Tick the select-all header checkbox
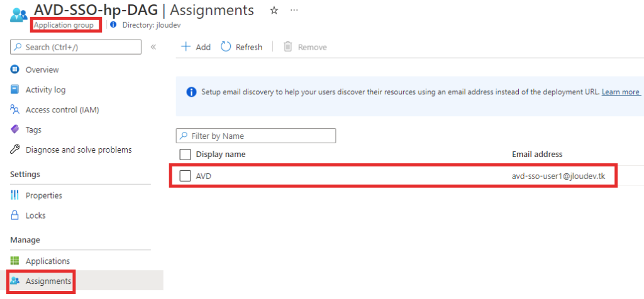The height and width of the screenshot is (299, 644). [x=186, y=155]
